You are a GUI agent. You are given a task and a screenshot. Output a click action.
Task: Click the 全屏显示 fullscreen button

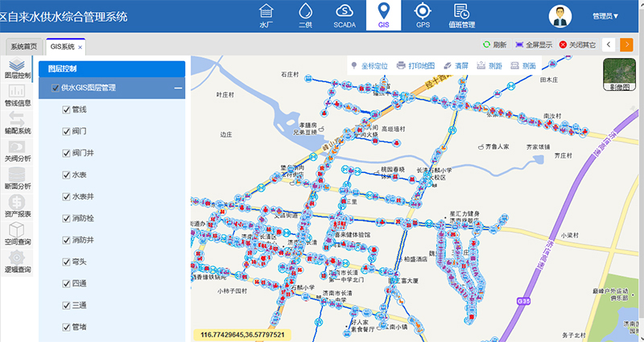coord(534,45)
